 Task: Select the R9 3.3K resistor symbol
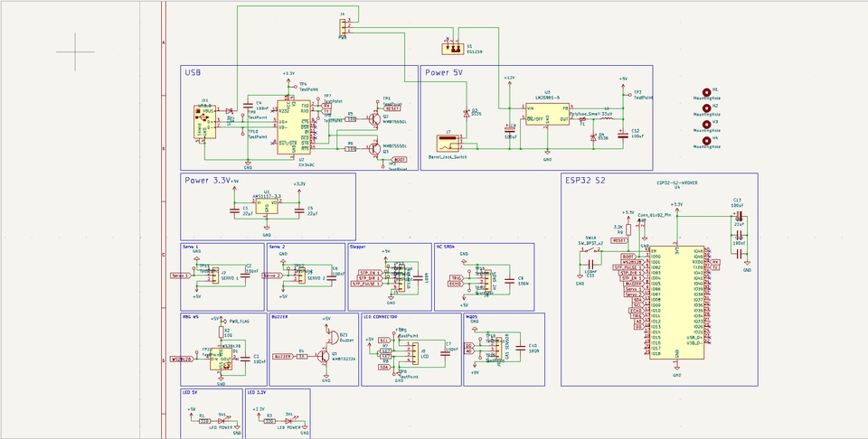[x=628, y=229]
